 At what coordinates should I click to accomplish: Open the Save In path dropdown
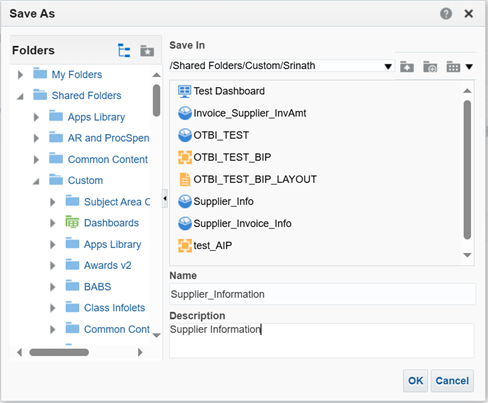click(x=388, y=66)
